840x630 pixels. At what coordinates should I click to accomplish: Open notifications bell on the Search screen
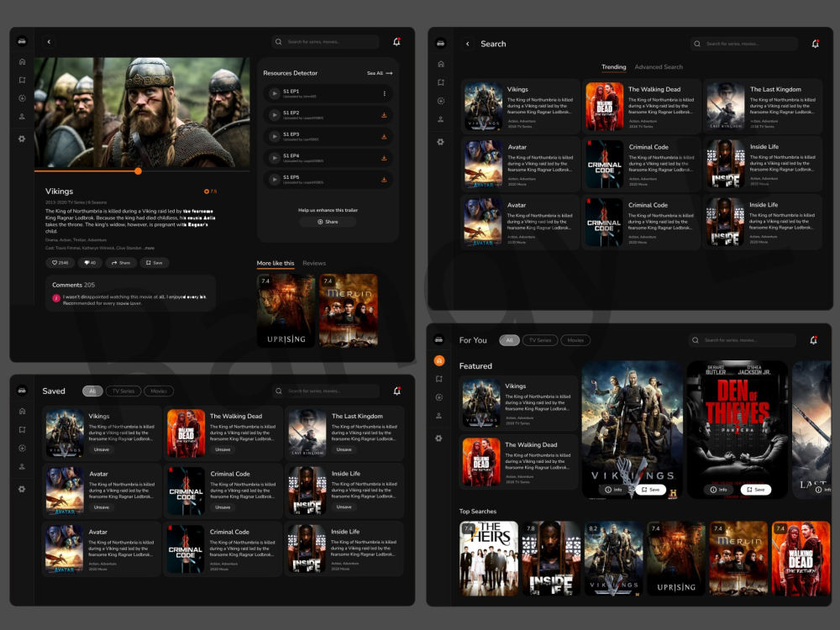[x=816, y=44]
